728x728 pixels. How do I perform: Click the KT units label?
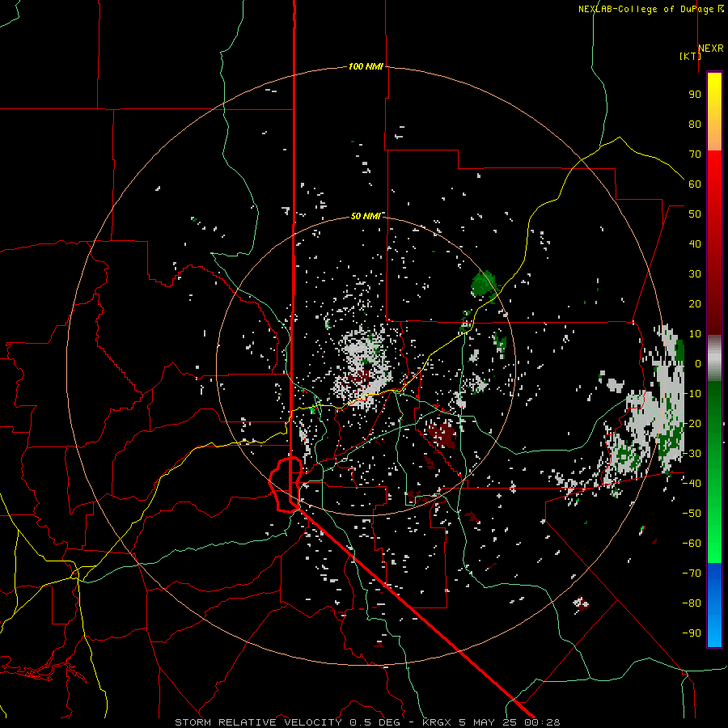[690, 56]
